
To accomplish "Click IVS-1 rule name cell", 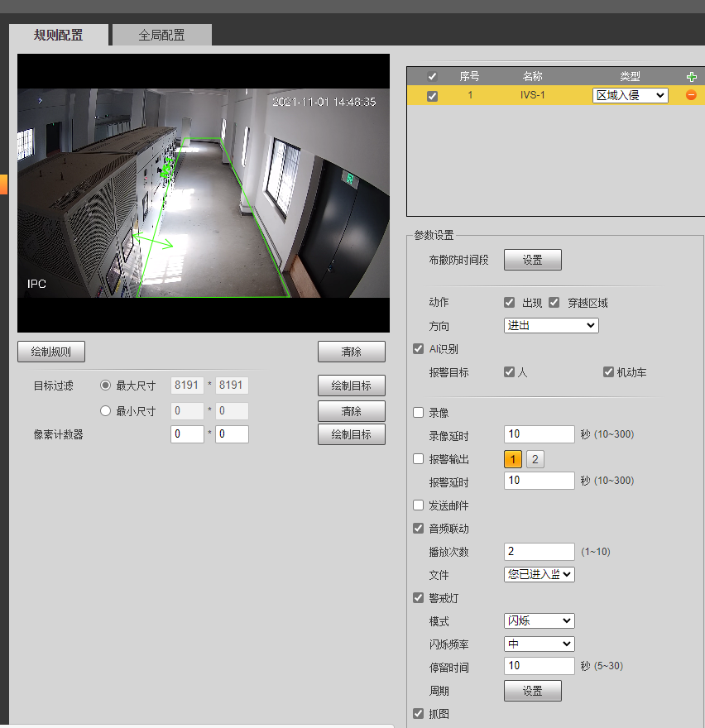I will [532, 95].
